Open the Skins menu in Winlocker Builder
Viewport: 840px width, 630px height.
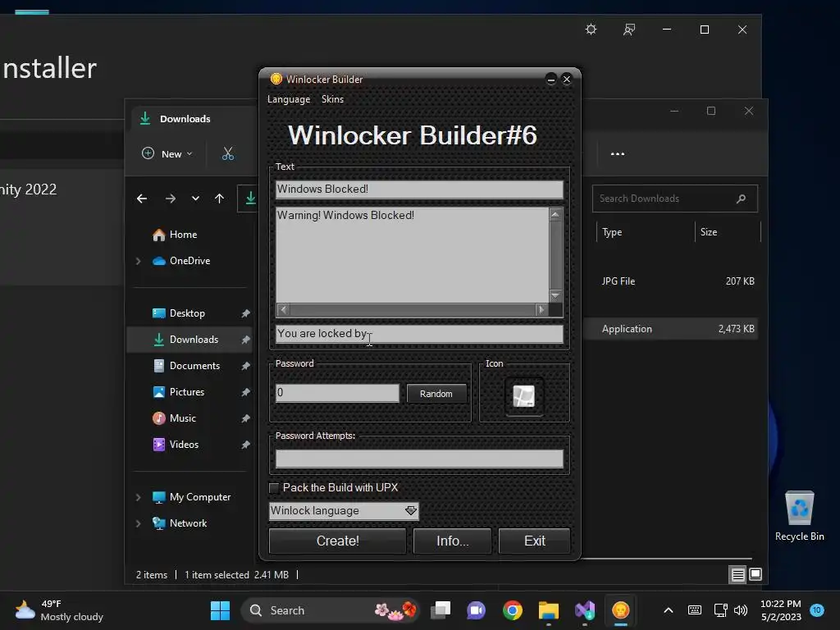[x=332, y=99]
